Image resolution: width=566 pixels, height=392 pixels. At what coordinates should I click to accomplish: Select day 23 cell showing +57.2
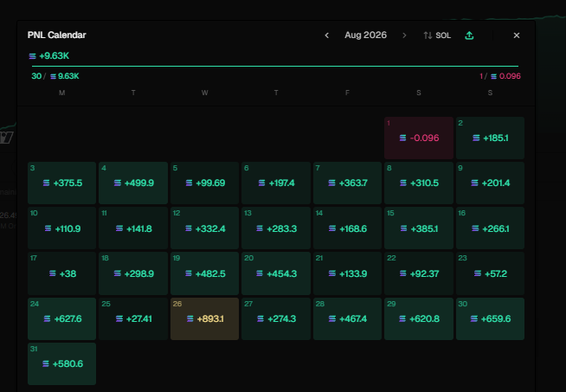490,273
